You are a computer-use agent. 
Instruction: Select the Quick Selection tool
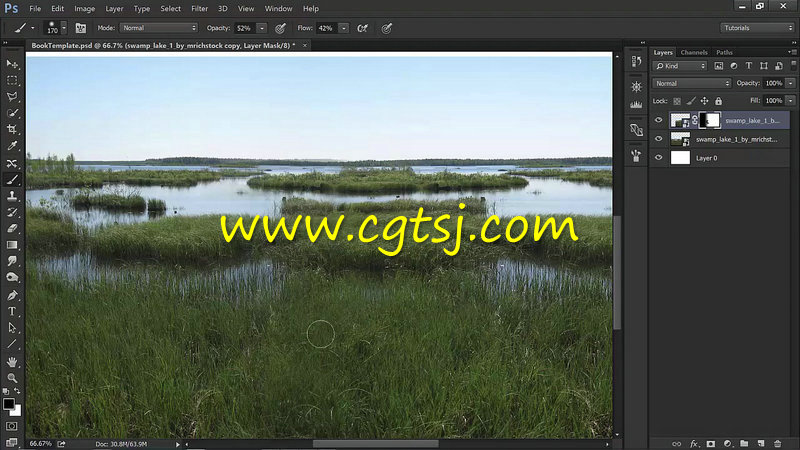pos(12,113)
